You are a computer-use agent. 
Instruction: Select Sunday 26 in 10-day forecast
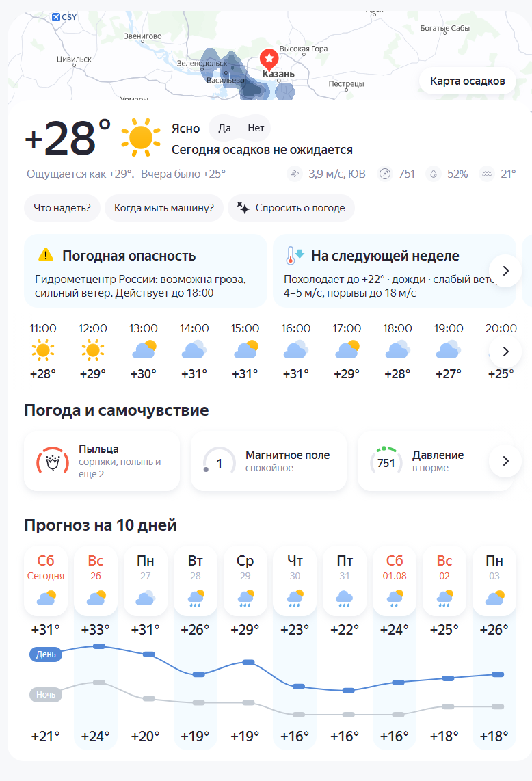96,581
